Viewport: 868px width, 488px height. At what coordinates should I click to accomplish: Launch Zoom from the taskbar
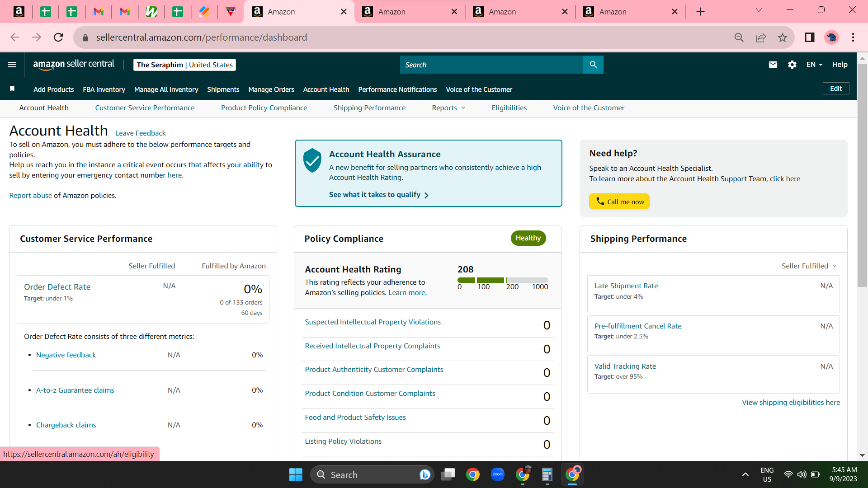point(498,474)
